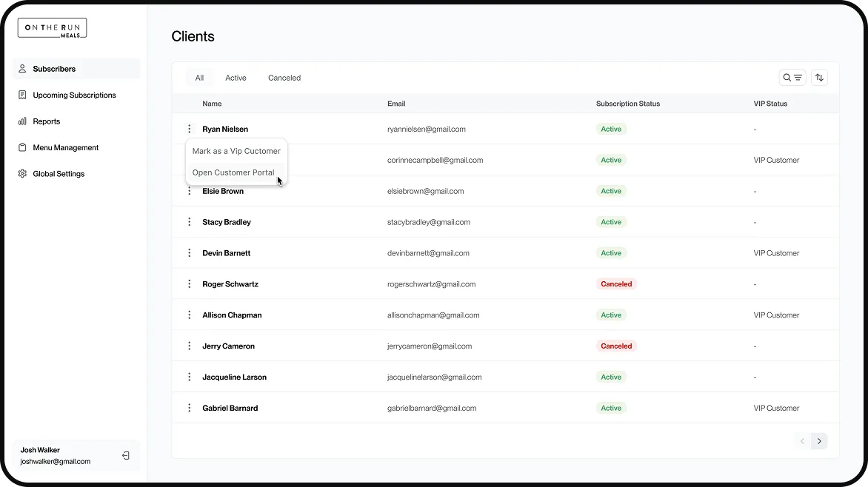Open the three-dot menu for Devin Barnett
868x487 pixels.
[190, 253]
